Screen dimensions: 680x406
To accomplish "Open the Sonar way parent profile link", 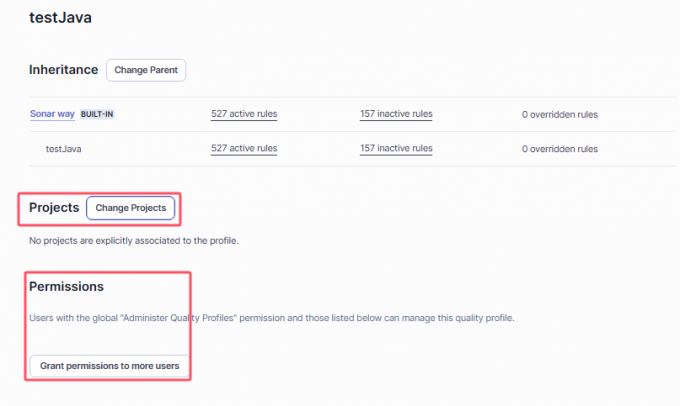I will click(x=52, y=114).
